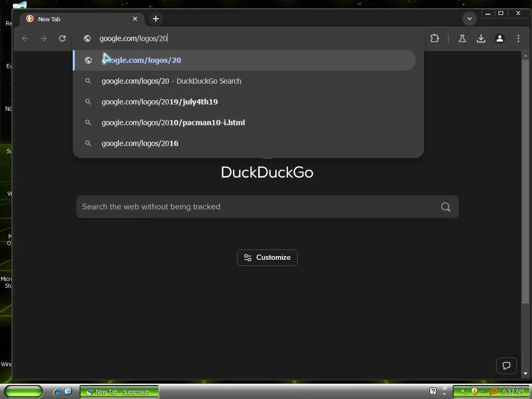Click the security shield tray icon
The image size is (532, 399).
(x=474, y=392)
